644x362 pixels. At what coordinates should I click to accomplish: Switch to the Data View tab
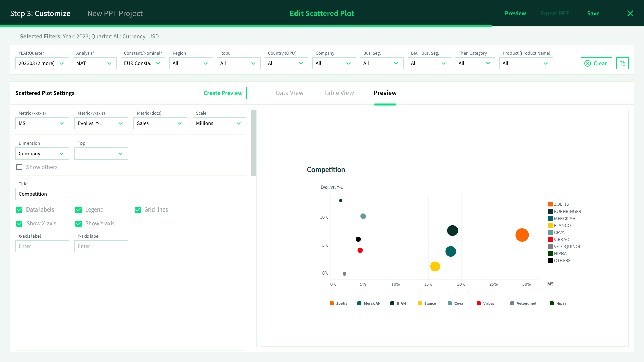(x=289, y=93)
